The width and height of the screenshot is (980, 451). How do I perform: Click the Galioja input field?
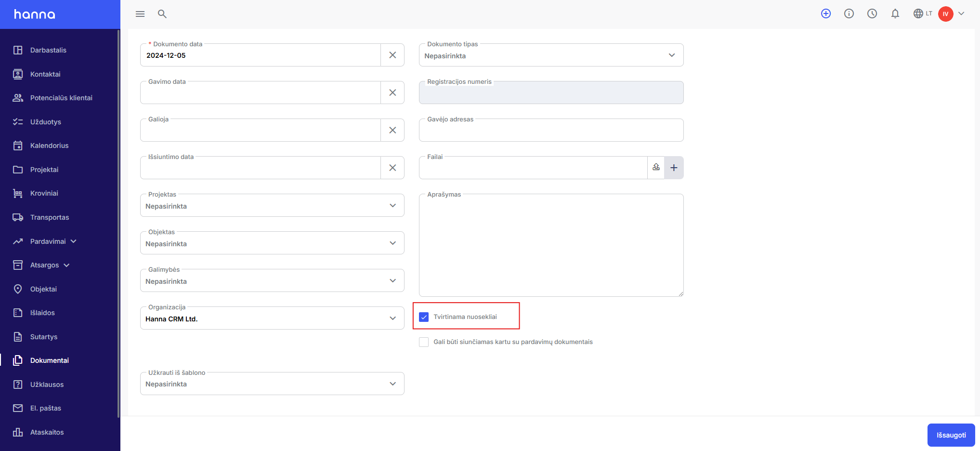tap(261, 130)
